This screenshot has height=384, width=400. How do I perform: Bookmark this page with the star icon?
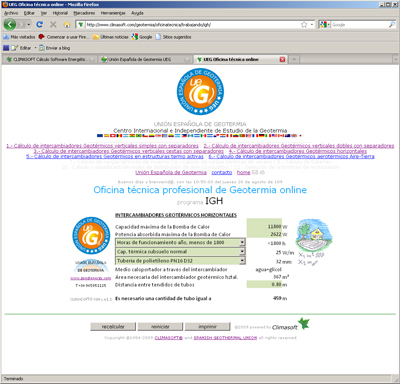pyautogui.click(x=304, y=25)
